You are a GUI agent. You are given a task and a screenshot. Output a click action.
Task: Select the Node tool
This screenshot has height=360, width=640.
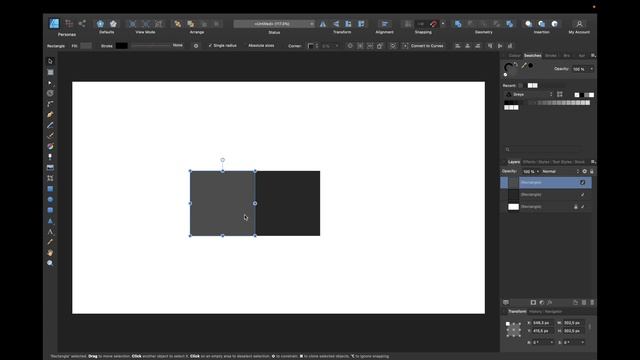coord(51,83)
